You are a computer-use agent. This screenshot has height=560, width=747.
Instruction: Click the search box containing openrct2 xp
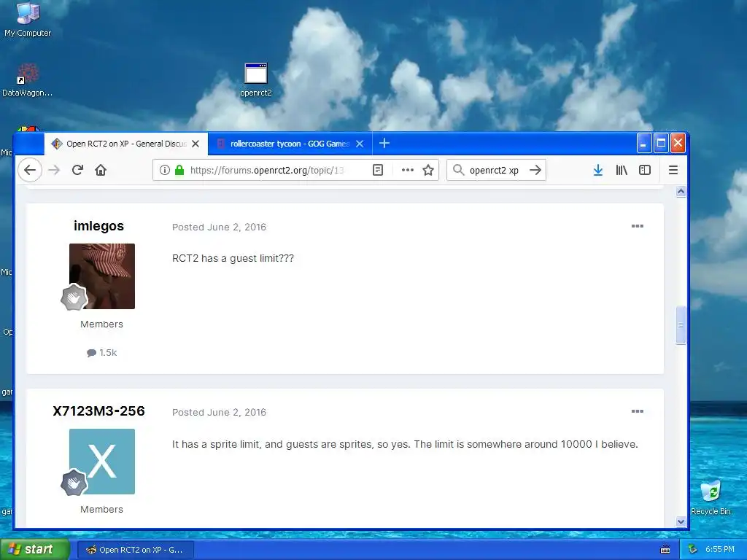pos(495,170)
